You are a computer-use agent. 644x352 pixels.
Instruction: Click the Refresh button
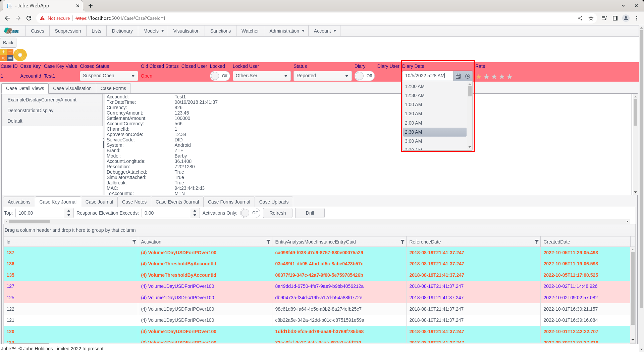tap(278, 213)
